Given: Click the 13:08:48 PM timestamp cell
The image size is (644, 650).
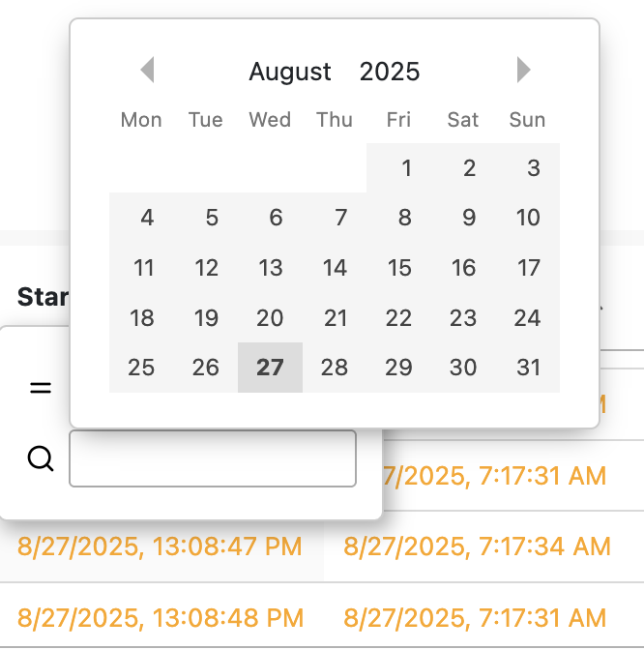Looking at the screenshot, I should (160, 618).
